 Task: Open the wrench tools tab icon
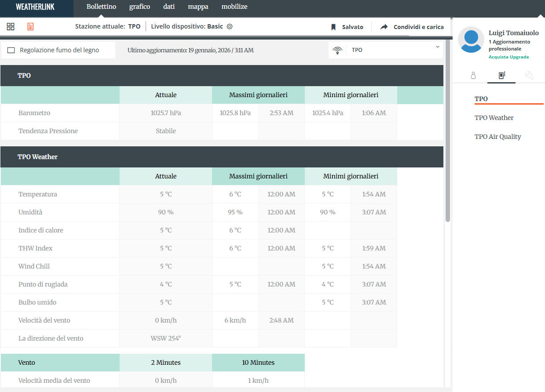529,76
